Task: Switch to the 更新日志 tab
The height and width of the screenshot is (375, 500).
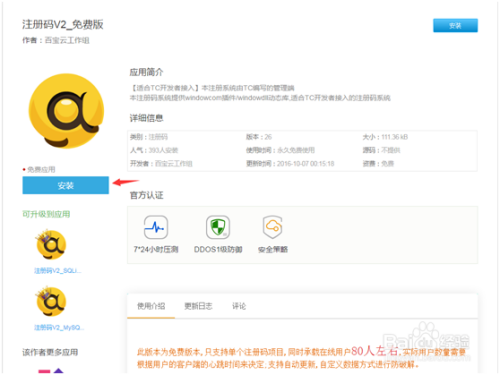Action: pyautogui.click(x=198, y=306)
